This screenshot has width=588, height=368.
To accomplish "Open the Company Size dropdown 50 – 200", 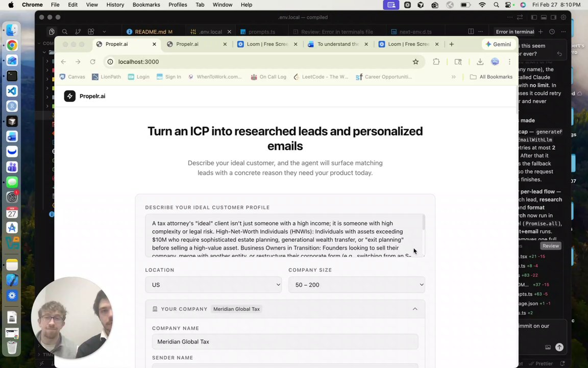I will 357,285.
